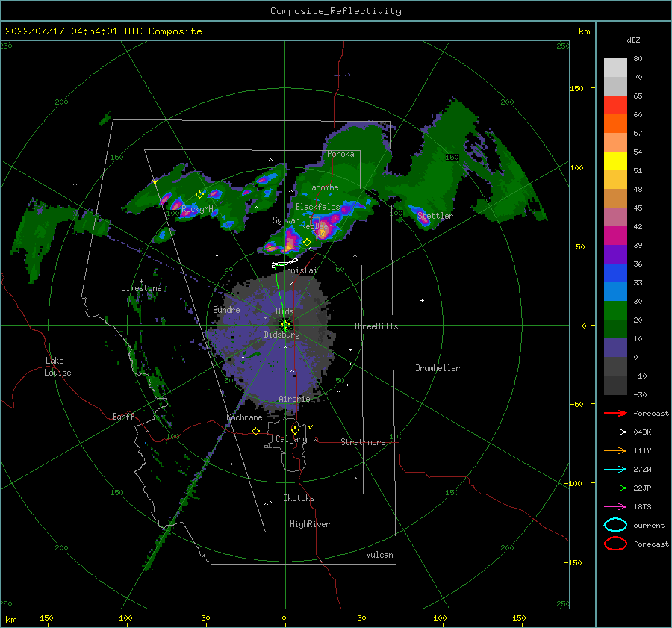The image size is (672, 628).
Task: Click the -100 tick on the bottom axis
Action: click(123, 618)
